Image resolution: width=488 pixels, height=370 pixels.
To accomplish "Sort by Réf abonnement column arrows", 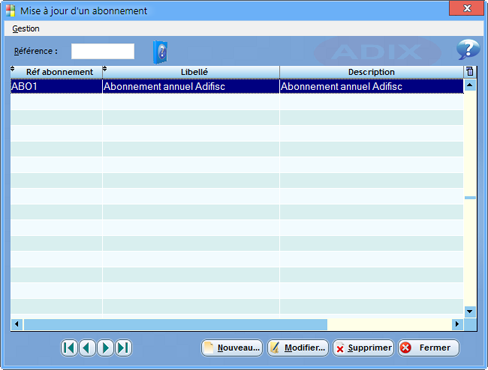I will coord(13,69).
